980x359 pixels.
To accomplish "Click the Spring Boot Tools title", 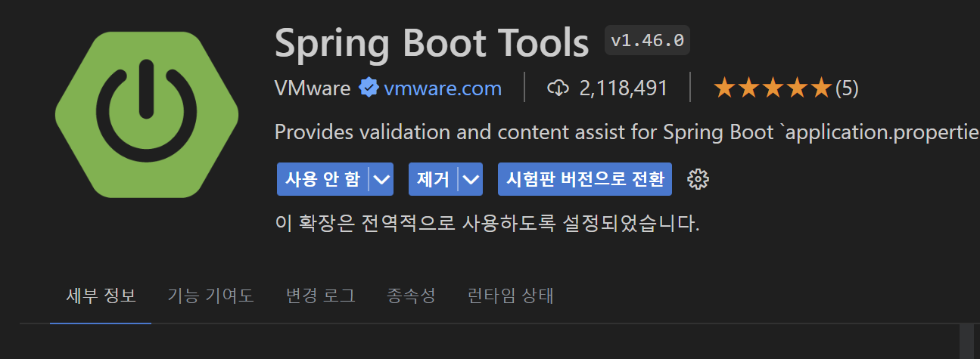I will click(432, 42).
